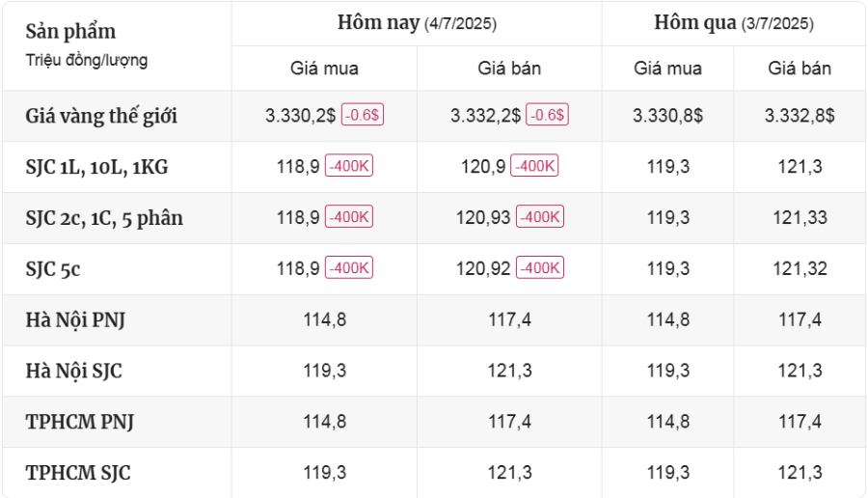868x498 pixels.
Task: Click -400K badge next to 120,92
Action: point(540,268)
